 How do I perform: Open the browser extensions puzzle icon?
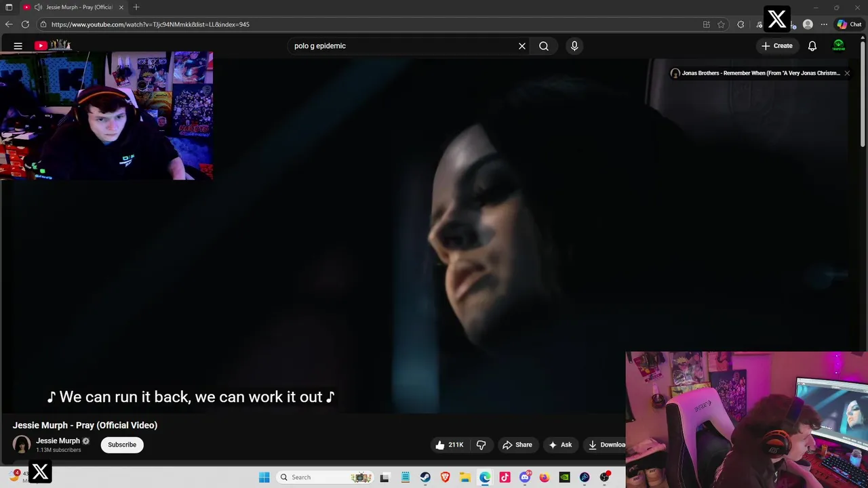coord(741,24)
